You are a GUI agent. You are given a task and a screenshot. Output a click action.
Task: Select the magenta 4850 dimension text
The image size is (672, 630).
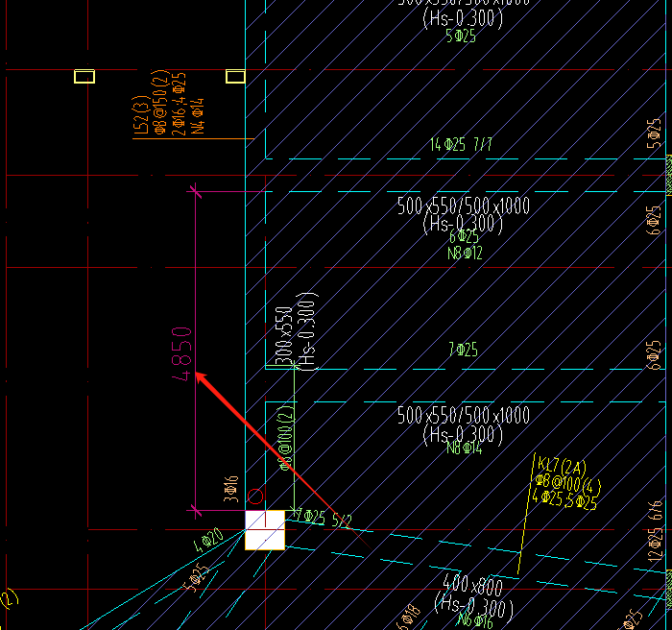(x=181, y=354)
